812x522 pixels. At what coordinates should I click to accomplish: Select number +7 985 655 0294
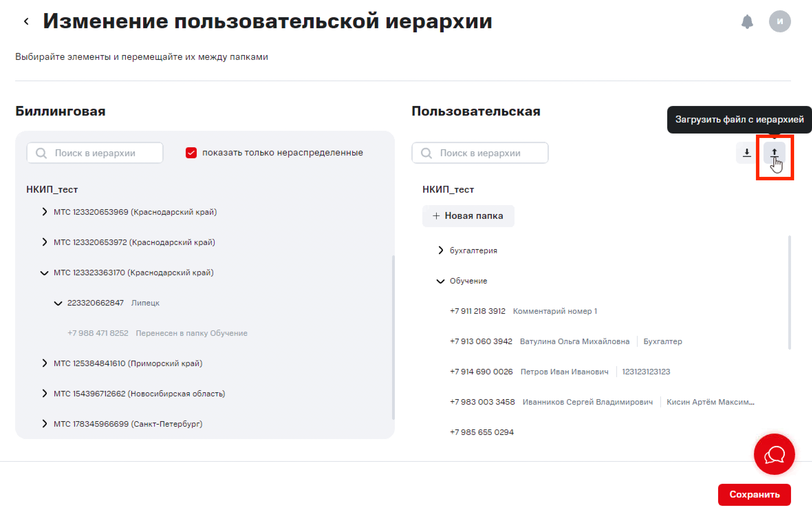(x=482, y=432)
